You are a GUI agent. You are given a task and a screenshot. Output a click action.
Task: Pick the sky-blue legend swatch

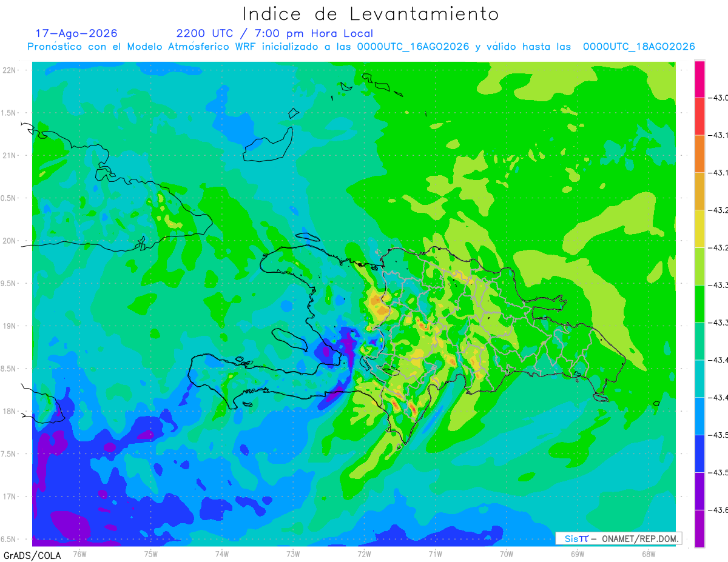coord(699,415)
